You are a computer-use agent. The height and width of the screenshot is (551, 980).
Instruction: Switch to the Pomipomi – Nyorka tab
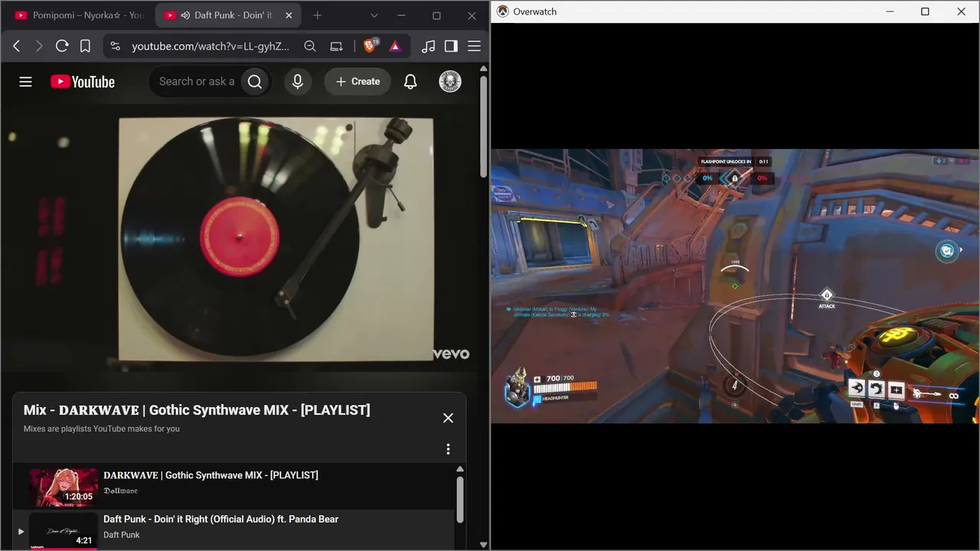(x=79, y=15)
